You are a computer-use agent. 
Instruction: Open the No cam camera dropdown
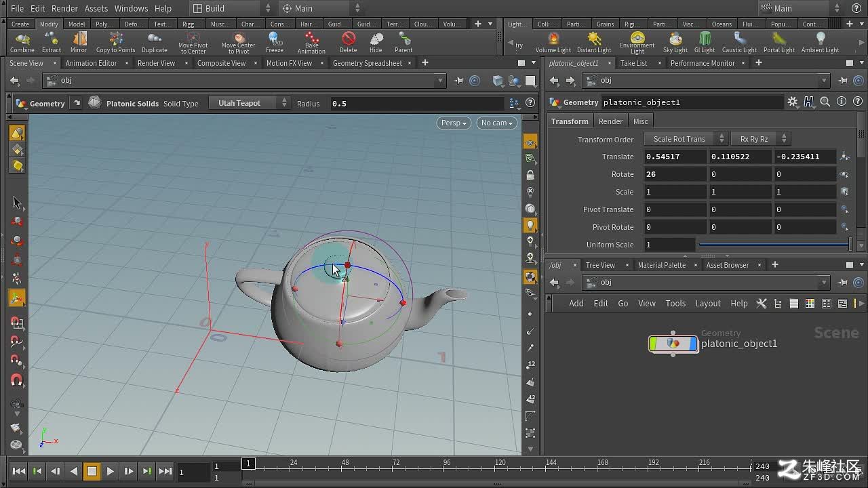click(497, 123)
